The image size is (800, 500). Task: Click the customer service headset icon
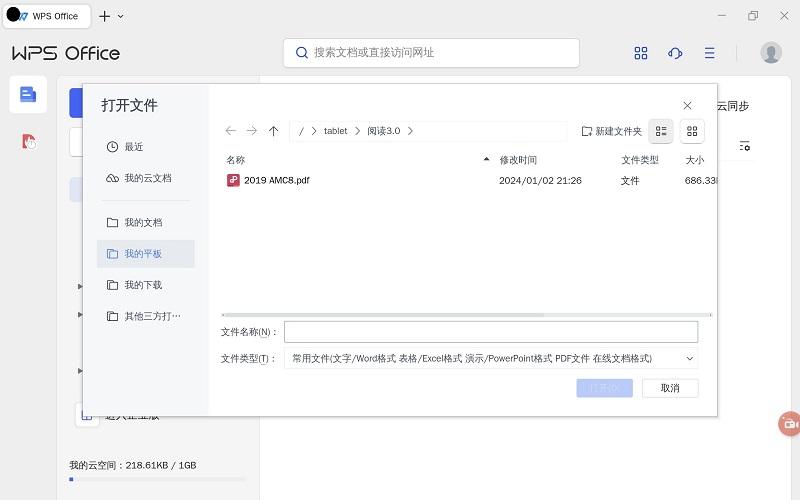[675, 53]
